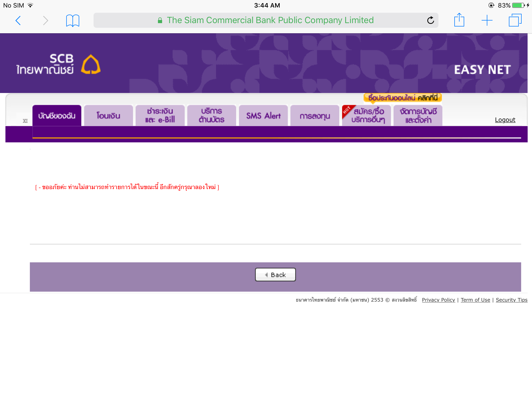This screenshot has height=399, width=532.
Task: Tap the SCB logo in the banner
Action: click(58, 64)
